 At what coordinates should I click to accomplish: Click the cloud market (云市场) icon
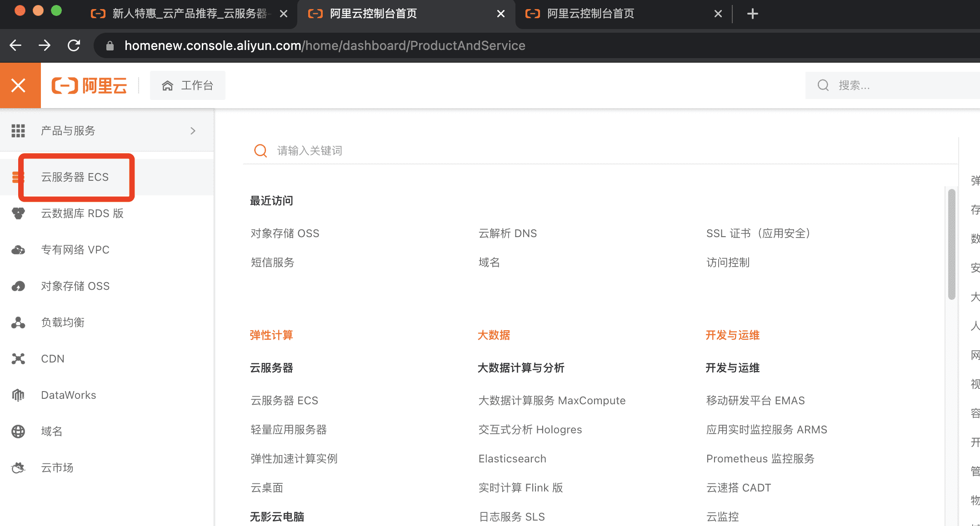pyautogui.click(x=18, y=468)
